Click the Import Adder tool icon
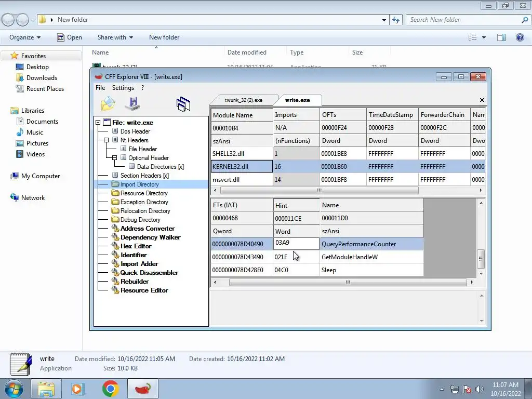This screenshot has width=532, height=399. pyautogui.click(x=115, y=263)
